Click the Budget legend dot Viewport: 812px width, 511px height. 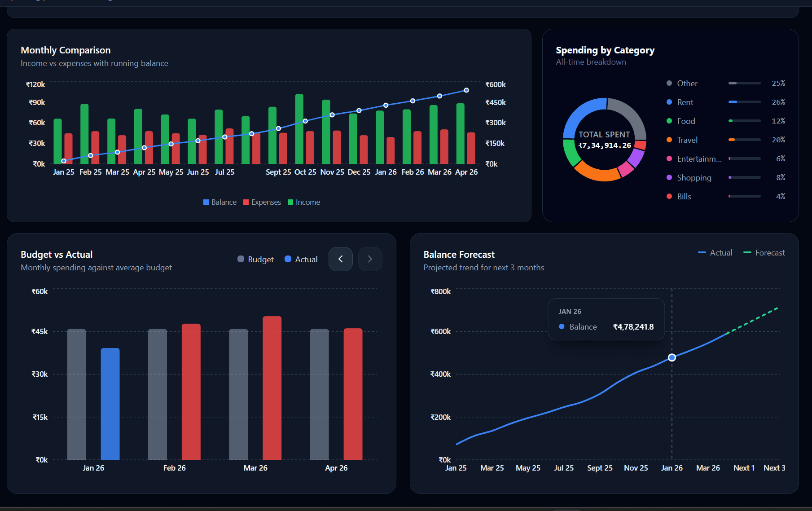tap(241, 259)
